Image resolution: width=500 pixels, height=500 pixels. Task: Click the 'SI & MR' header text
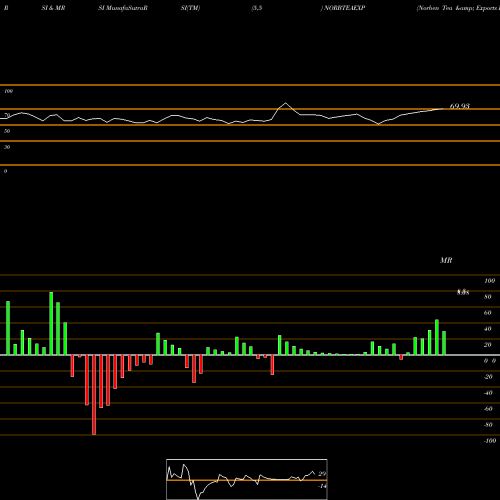(x=53, y=8)
